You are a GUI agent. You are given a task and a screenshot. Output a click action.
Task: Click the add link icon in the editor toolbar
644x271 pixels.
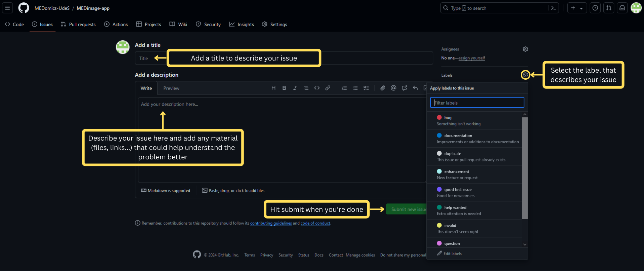coord(328,88)
